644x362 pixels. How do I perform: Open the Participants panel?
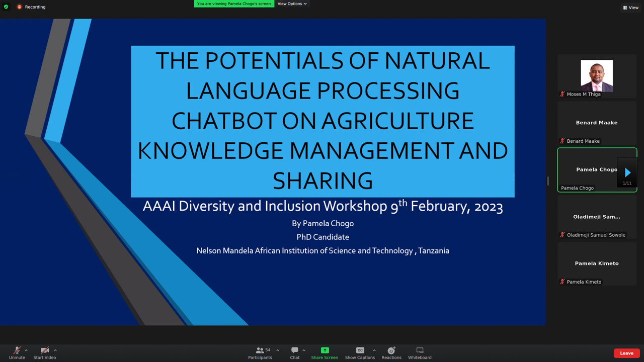pyautogui.click(x=260, y=353)
